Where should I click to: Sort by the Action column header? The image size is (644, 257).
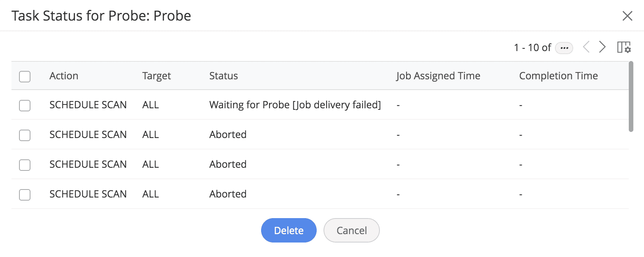(x=64, y=76)
